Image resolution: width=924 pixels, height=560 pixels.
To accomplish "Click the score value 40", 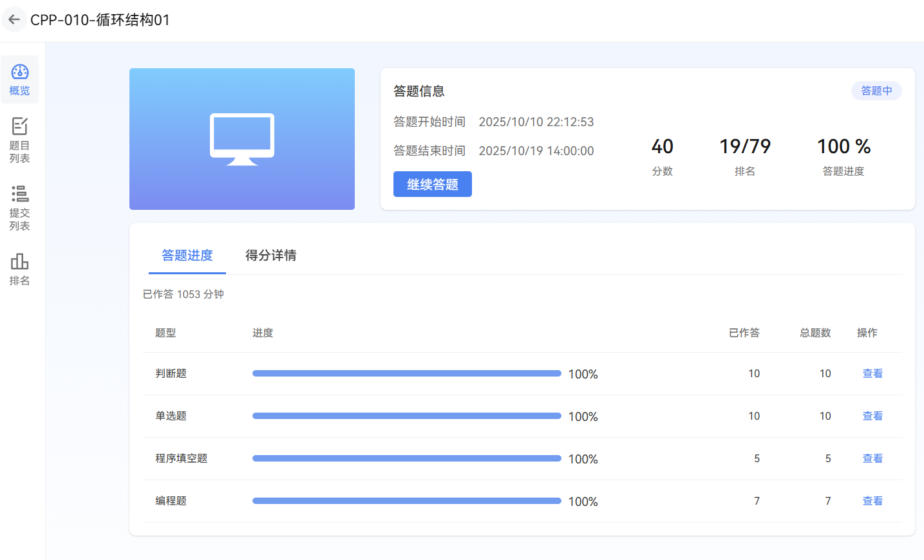I will click(663, 147).
